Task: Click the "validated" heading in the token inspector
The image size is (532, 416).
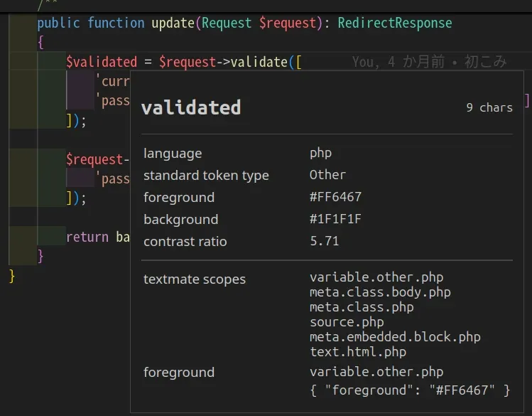Action: [x=191, y=107]
